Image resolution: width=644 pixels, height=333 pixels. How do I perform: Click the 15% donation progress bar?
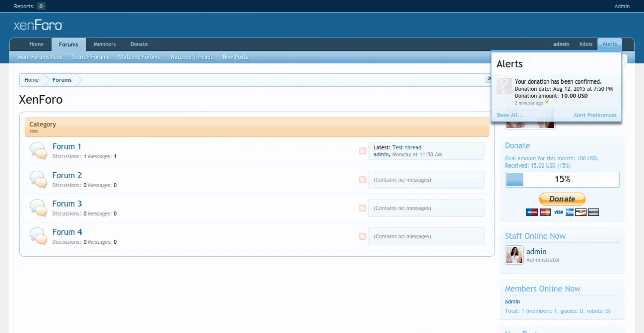[562, 179]
